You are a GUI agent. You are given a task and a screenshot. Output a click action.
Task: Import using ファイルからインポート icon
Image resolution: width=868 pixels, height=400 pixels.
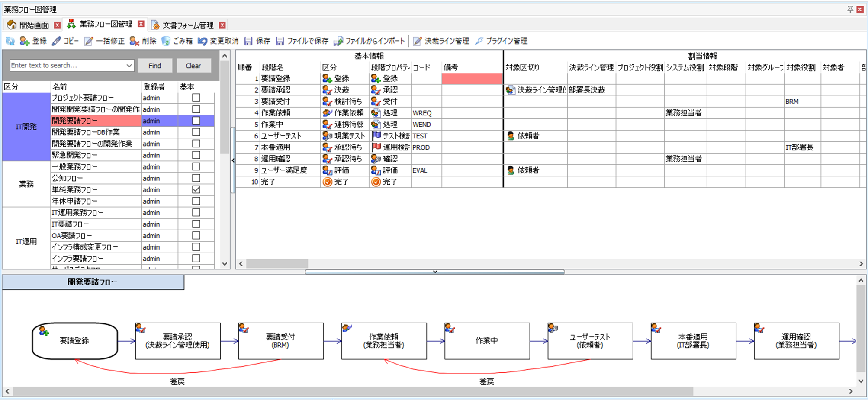click(x=338, y=41)
